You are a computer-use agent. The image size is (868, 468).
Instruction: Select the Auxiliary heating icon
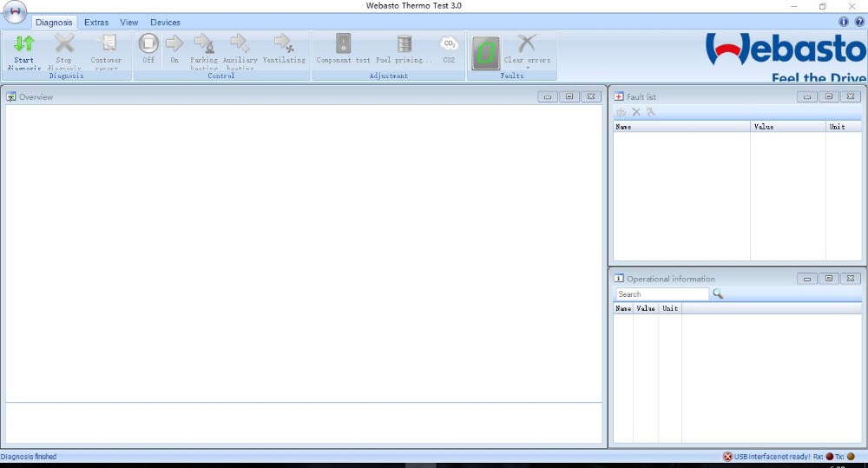(240, 43)
